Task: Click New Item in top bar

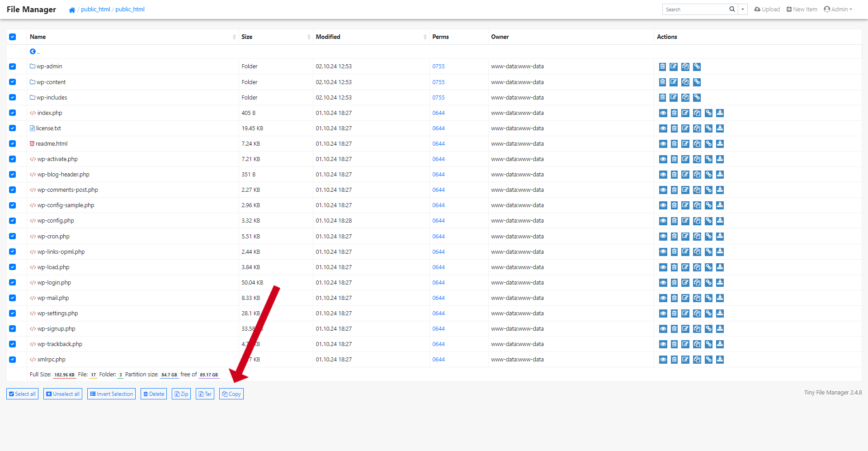Action: (802, 9)
